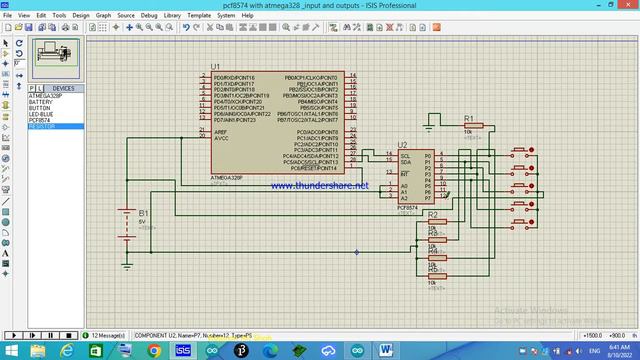The width and height of the screenshot is (640, 360).
Task: Open the Edit menu
Action: (x=41, y=16)
